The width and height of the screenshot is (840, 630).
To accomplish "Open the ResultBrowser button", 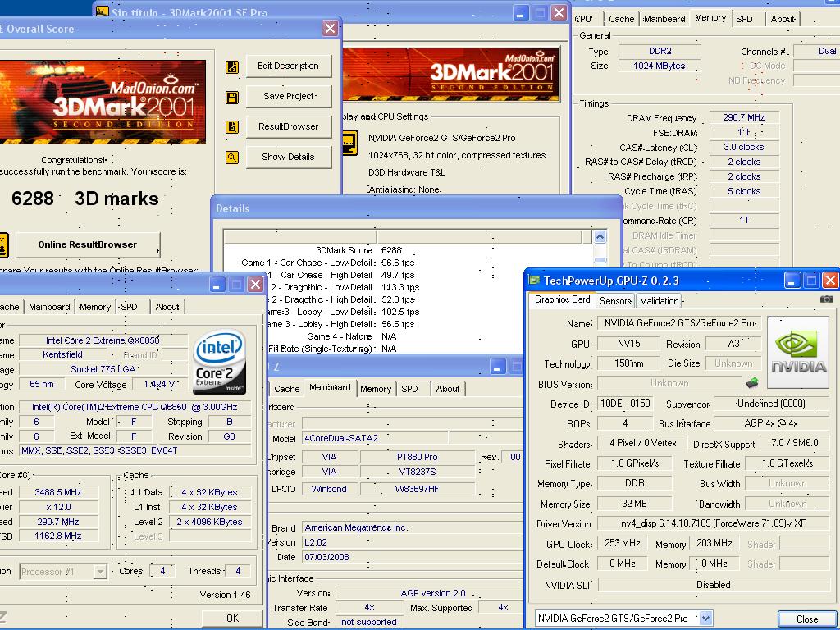I will [288, 127].
